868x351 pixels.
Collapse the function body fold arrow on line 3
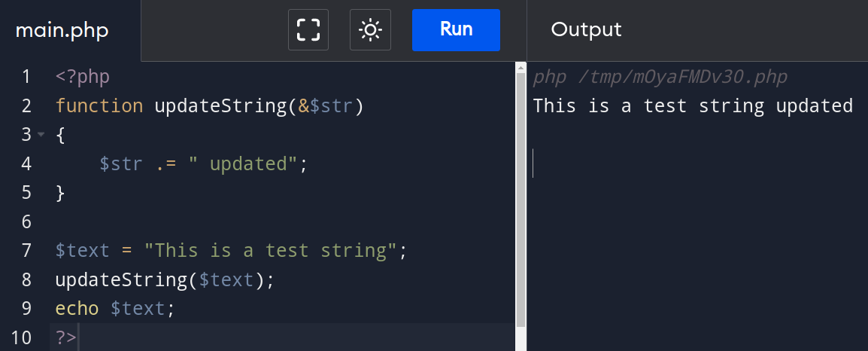[x=41, y=135]
